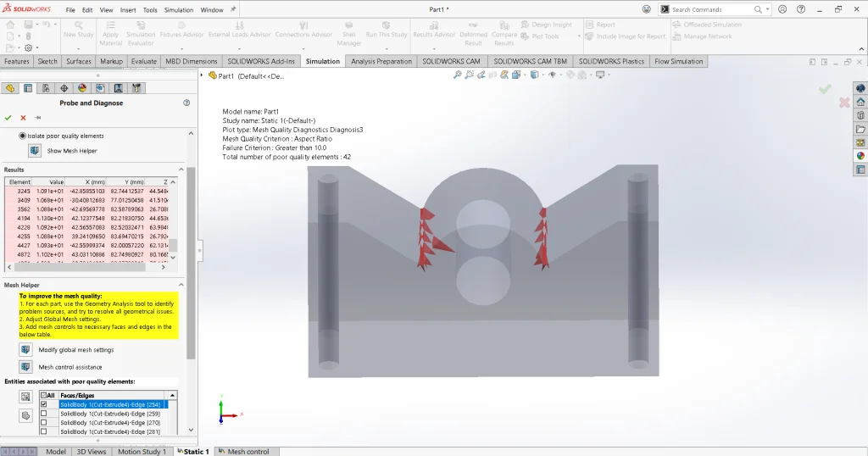868x456 pixels.
Task: Pin the Probe and Diagnose panel
Action: 37,117
